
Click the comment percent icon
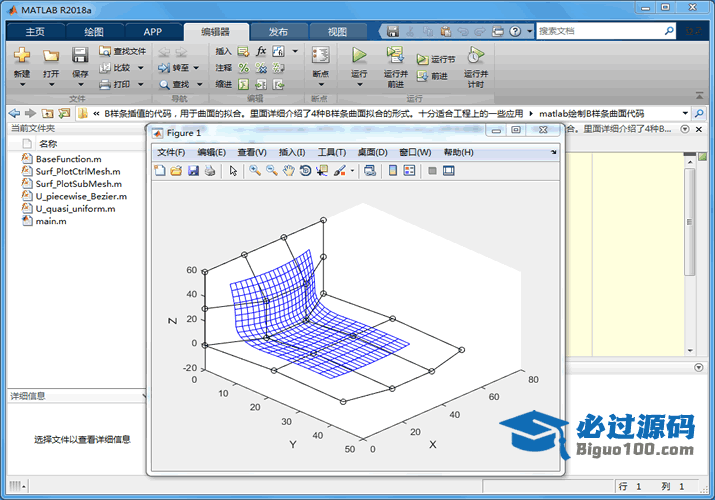coord(244,68)
